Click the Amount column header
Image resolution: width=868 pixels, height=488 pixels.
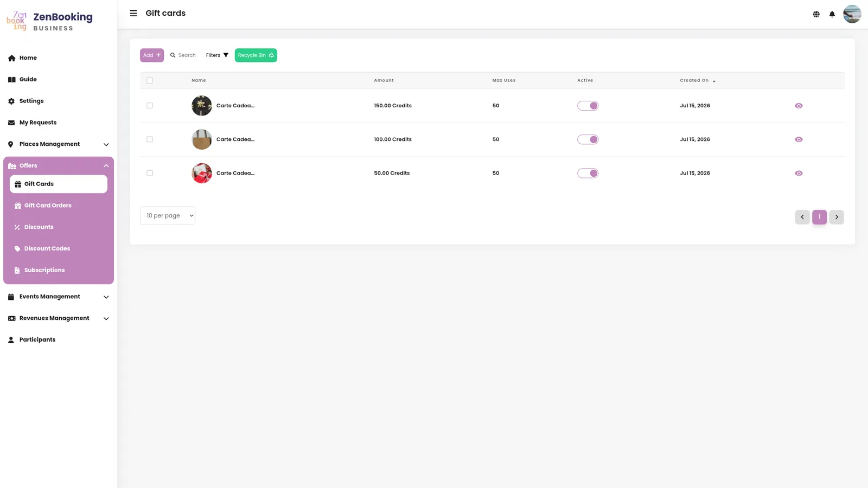coord(384,80)
